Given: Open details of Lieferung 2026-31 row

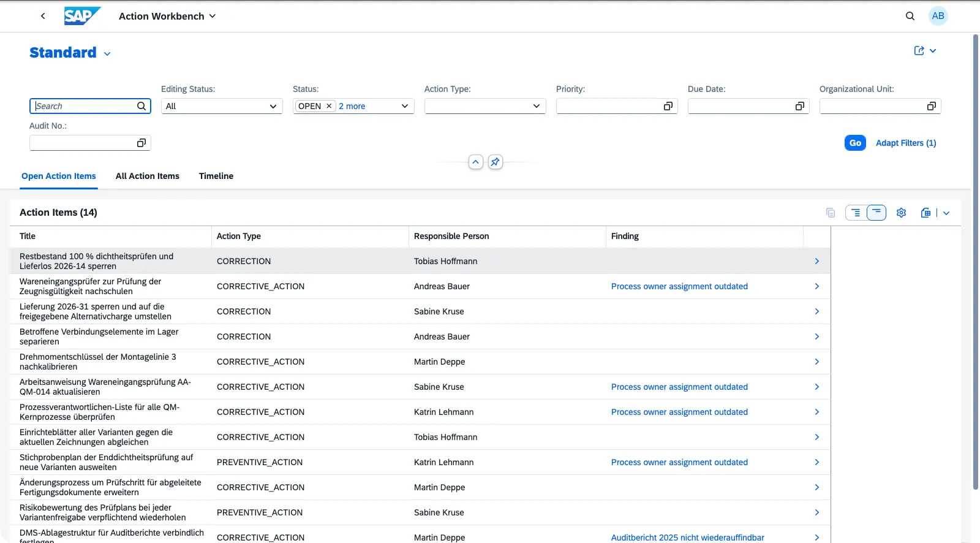Looking at the screenshot, I should click(817, 311).
